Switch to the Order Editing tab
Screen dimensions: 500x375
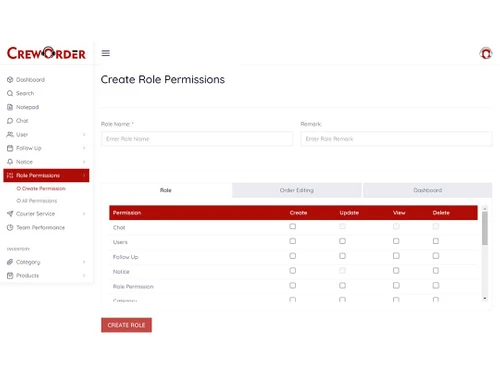tap(297, 190)
